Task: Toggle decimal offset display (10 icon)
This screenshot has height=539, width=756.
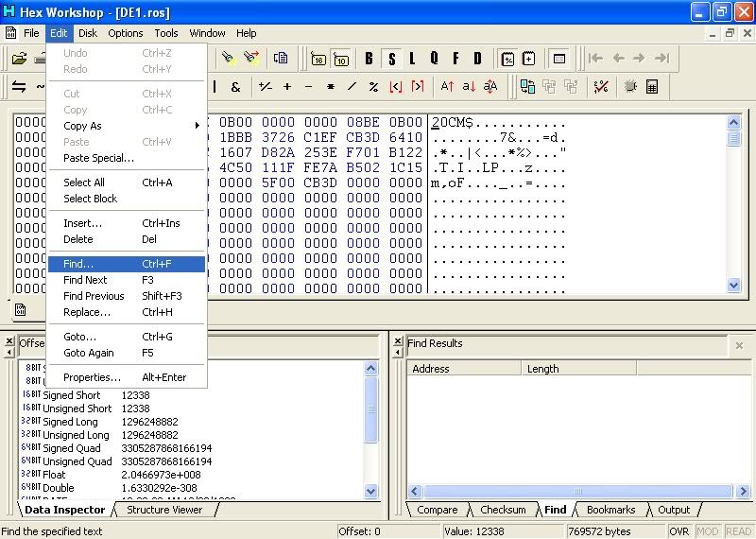Action: click(x=341, y=59)
